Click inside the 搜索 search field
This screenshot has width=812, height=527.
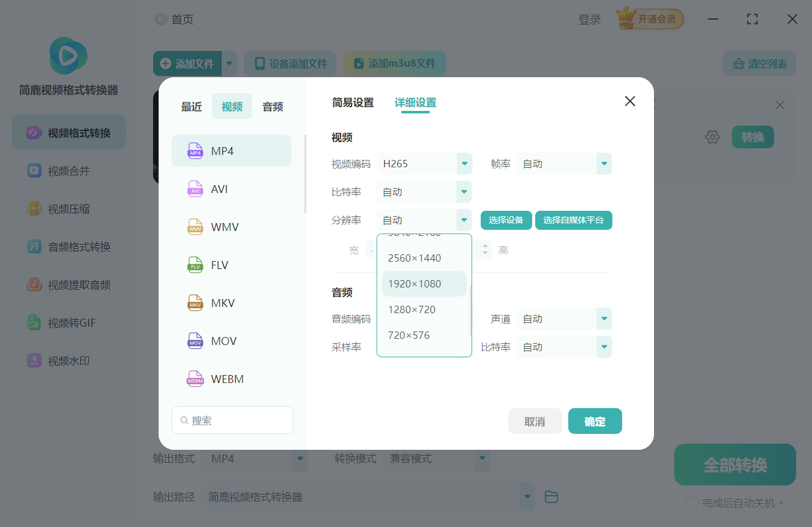click(x=232, y=420)
